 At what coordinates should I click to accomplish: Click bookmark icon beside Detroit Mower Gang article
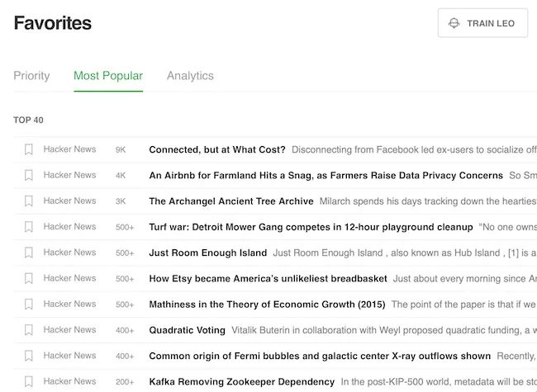[x=28, y=227]
